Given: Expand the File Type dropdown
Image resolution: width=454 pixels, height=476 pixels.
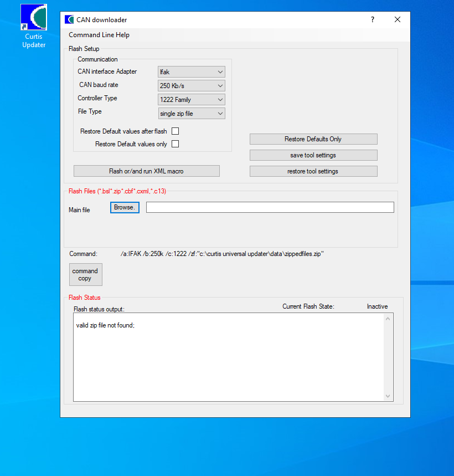Looking at the screenshot, I should pos(191,113).
